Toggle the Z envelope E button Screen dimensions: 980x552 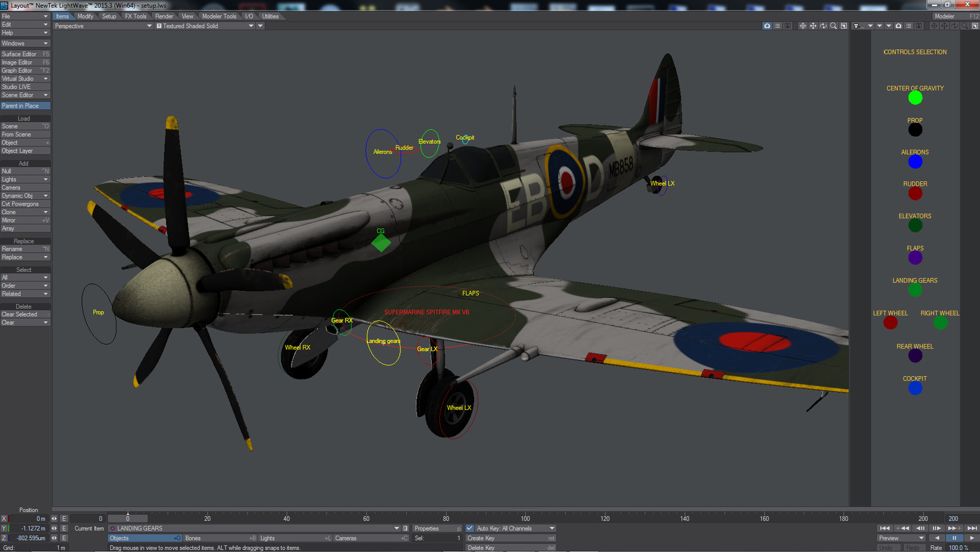tap(64, 538)
